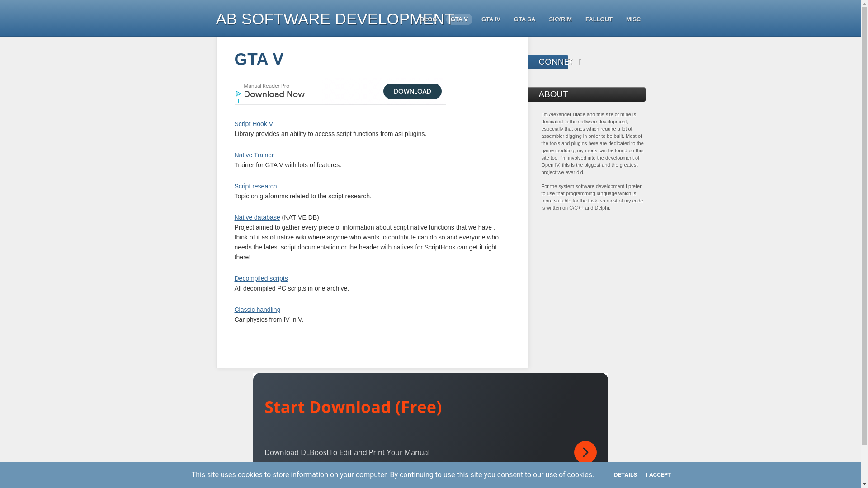Go to the GTA SA section
Image resolution: width=868 pixels, height=488 pixels.
(524, 19)
